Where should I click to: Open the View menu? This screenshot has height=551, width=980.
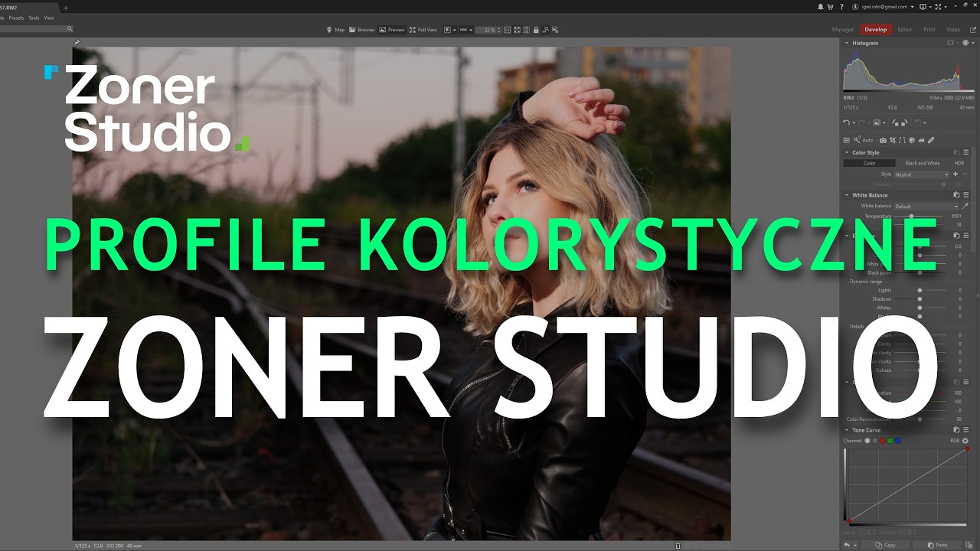(49, 18)
